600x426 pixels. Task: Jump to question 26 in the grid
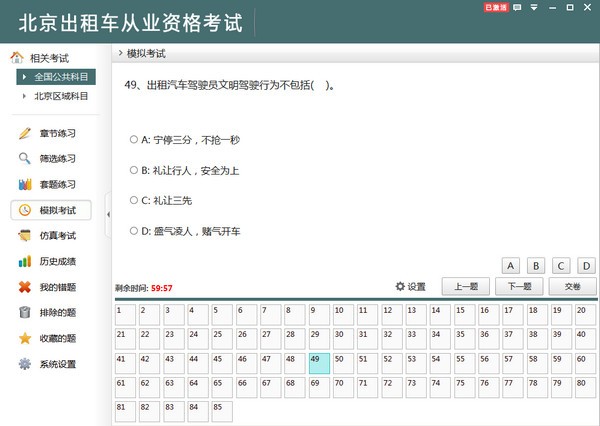[x=246, y=339]
